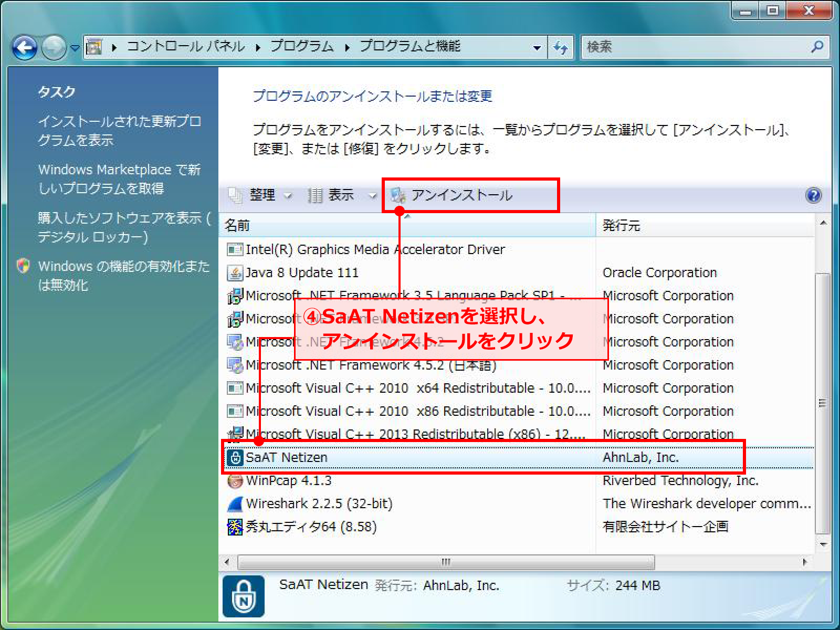This screenshot has height=630, width=840.
Task: Click the Visual C++ 2010 x86 icon
Action: click(x=235, y=411)
